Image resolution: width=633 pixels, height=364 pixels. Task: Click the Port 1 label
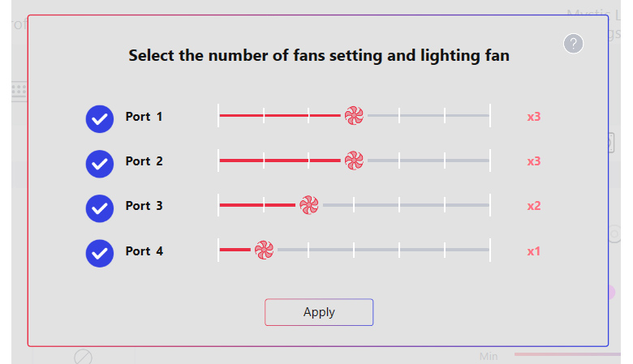(x=144, y=117)
